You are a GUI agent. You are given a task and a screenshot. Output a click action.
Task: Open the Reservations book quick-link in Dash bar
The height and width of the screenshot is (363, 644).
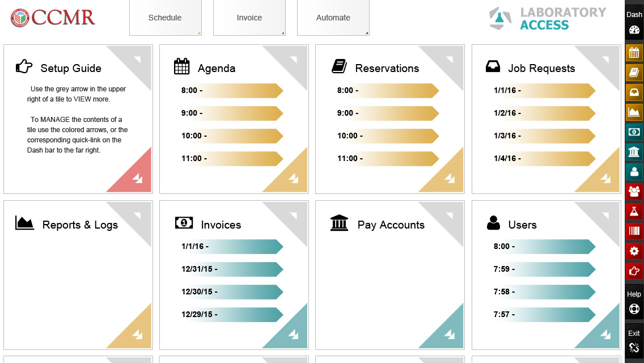click(634, 73)
